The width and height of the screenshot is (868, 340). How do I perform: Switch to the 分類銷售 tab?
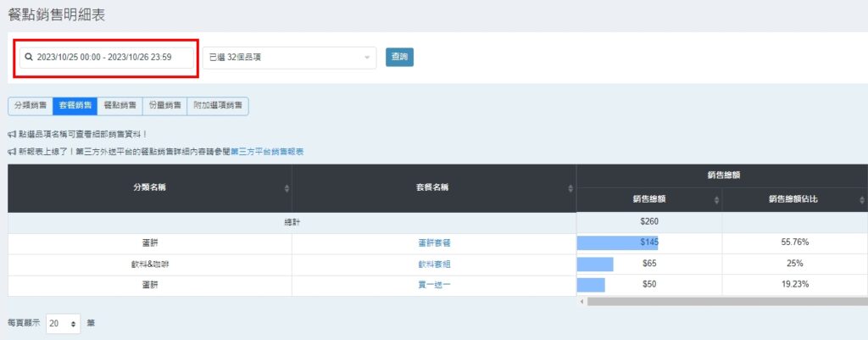[x=31, y=106]
